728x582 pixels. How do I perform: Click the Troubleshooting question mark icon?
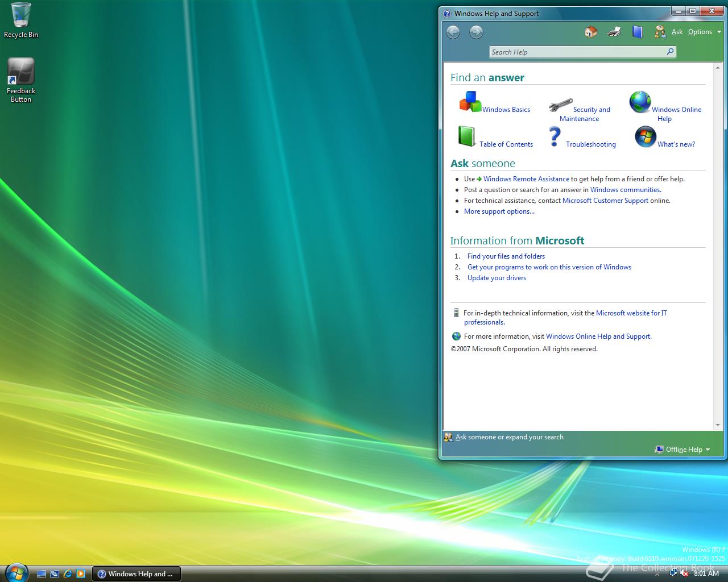(x=555, y=137)
